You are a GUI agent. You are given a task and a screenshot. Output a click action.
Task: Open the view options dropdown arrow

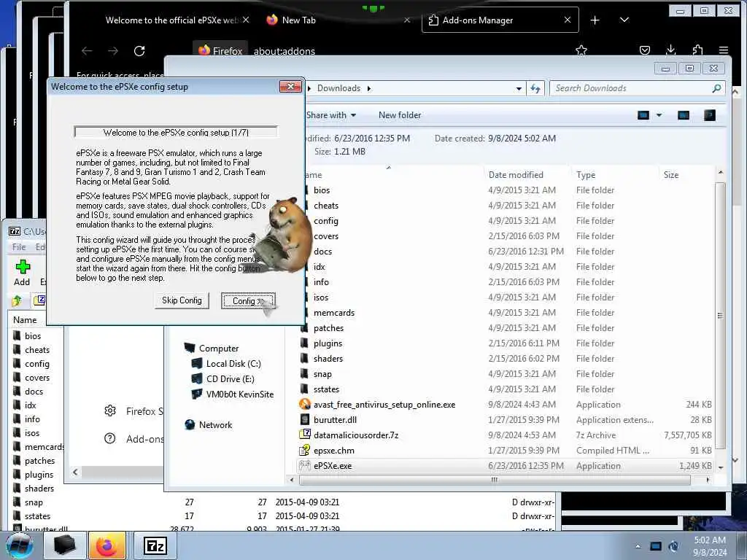point(659,115)
